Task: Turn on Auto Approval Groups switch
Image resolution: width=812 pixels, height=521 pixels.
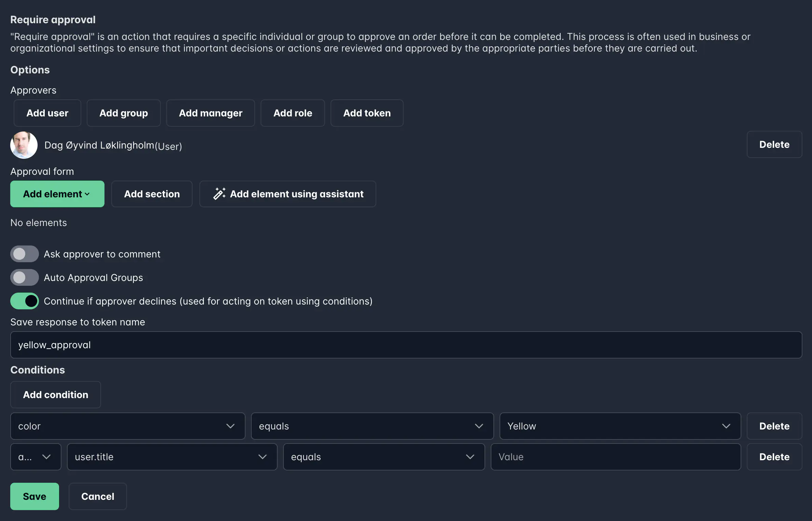Action: point(24,277)
